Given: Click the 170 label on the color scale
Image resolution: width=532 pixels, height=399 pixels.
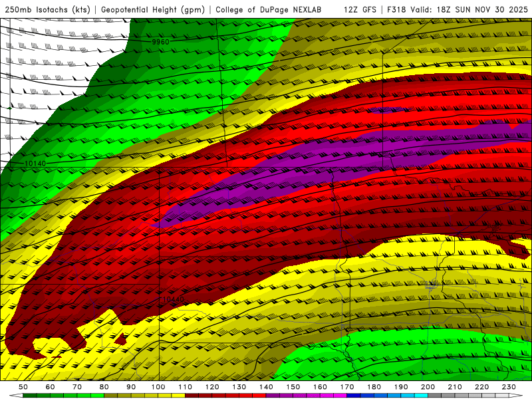Looking at the screenshot, I should pos(347,387).
